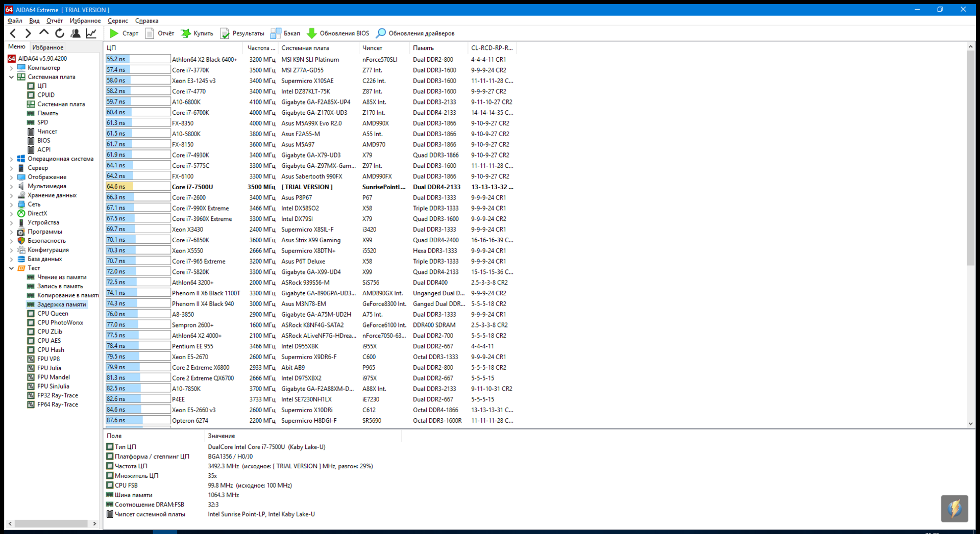Open the Сервис menu
Screen dimensions: 980x534
tap(118, 21)
